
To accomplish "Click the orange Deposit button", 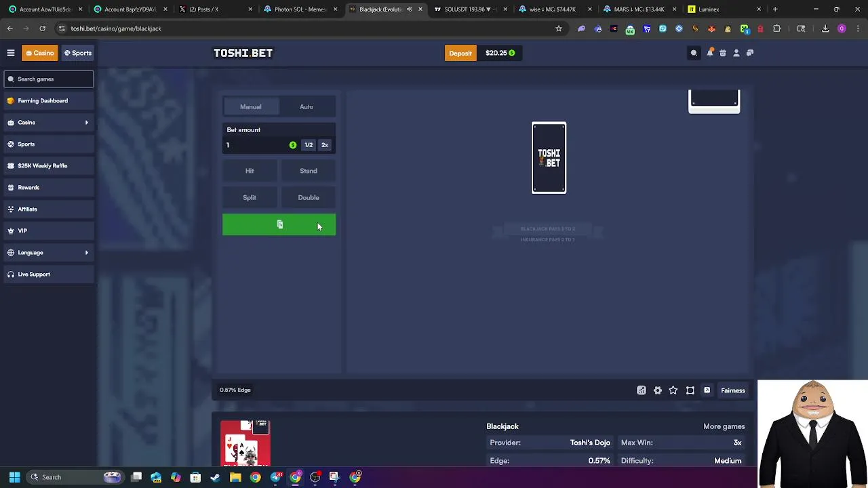I will [460, 53].
